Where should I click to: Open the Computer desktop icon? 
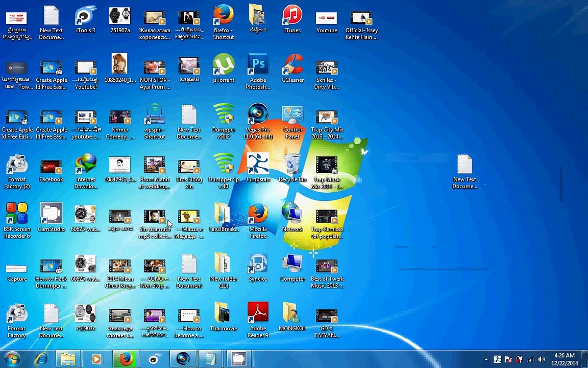point(292,267)
